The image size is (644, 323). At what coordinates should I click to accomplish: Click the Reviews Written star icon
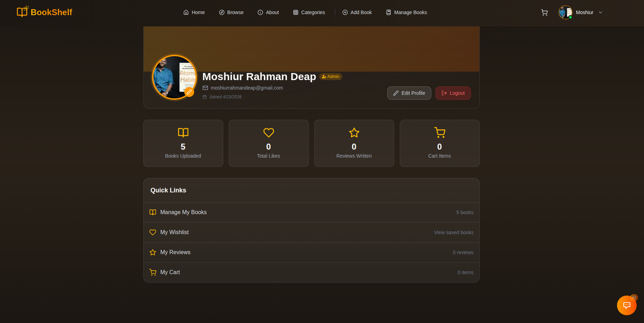tap(354, 133)
